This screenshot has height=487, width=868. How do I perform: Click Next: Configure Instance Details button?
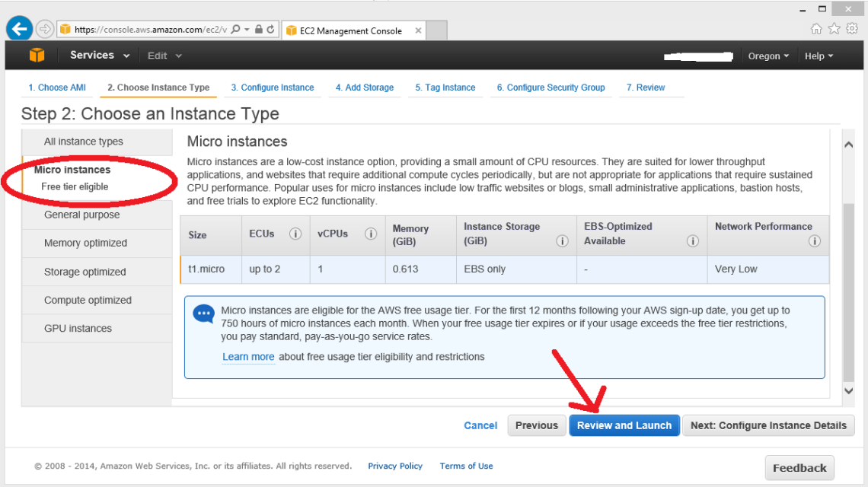pyautogui.click(x=768, y=425)
